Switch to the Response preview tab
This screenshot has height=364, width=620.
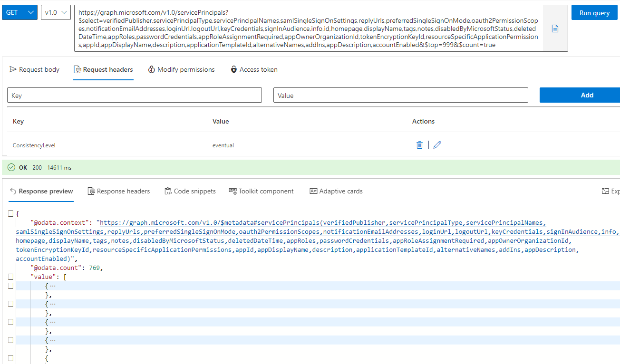click(41, 191)
